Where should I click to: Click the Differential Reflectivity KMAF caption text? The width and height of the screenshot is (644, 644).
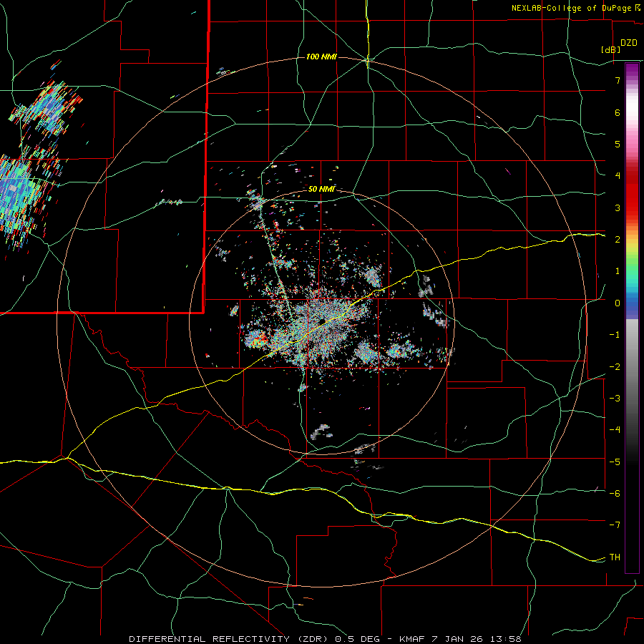[325, 639]
